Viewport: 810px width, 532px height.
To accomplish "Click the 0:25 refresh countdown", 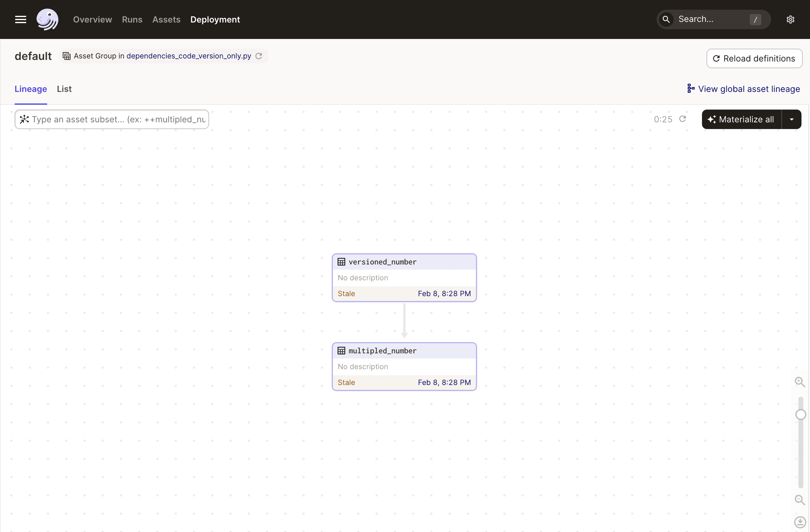I will (663, 119).
